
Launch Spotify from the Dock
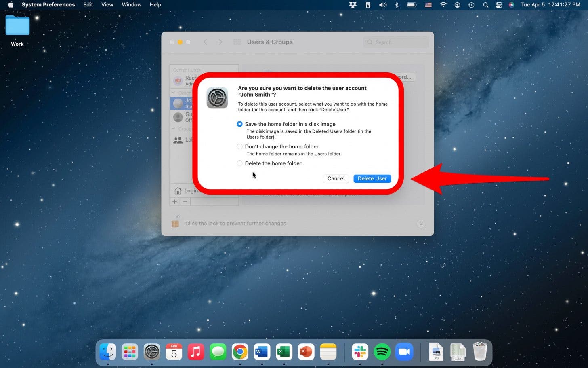[382, 351]
